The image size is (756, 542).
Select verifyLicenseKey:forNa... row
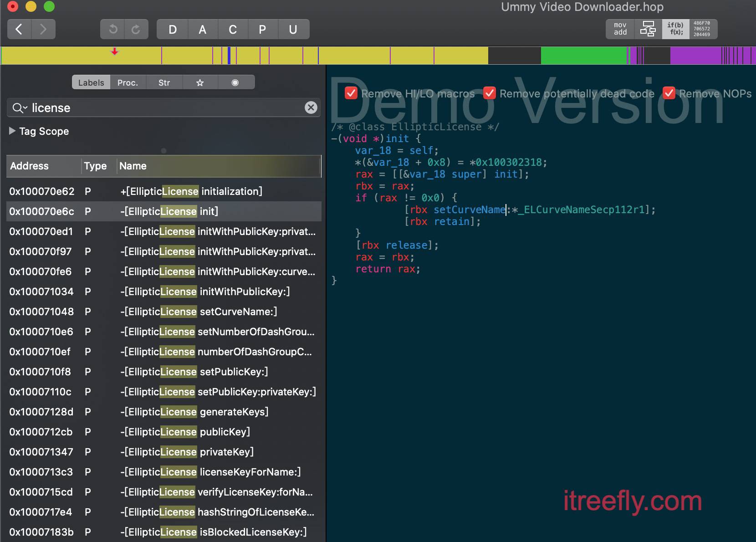tap(164, 492)
